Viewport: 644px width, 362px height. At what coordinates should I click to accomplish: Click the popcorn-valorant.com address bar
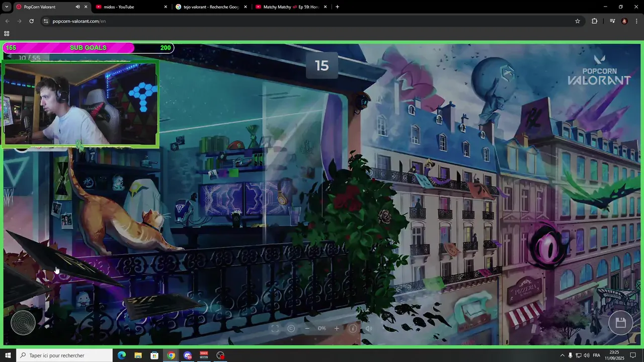[311, 21]
